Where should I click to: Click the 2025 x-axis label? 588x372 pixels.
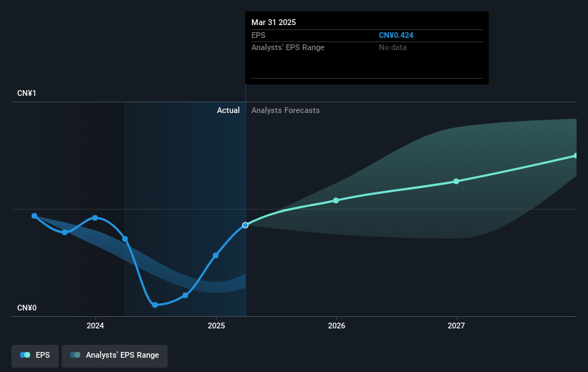coord(216,325)
